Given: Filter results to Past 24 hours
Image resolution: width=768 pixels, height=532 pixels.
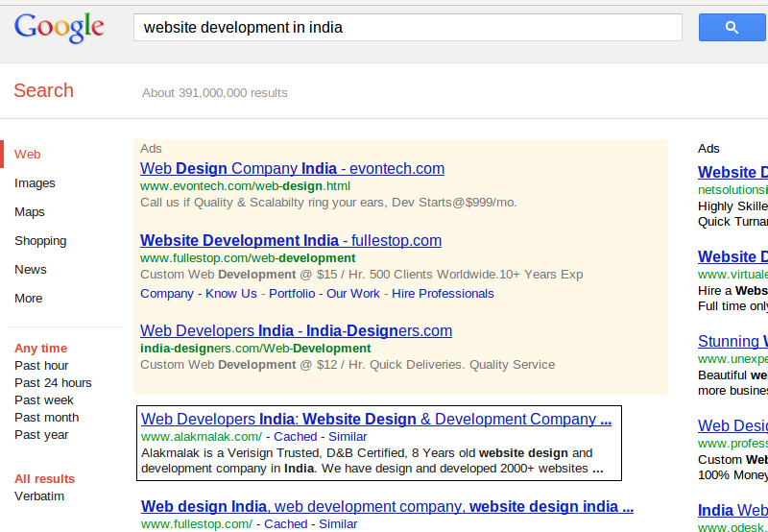Looking at the screenshot, I should coord(53,382).
